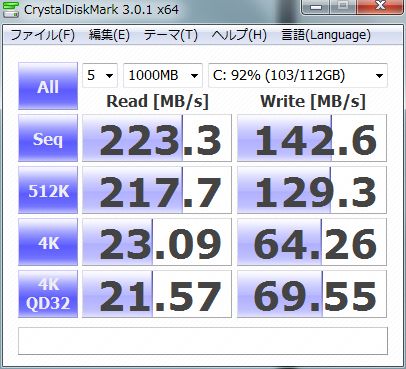Start the 4K QD32 benchmark test
The image size is (406, 369).
(48, 294)
